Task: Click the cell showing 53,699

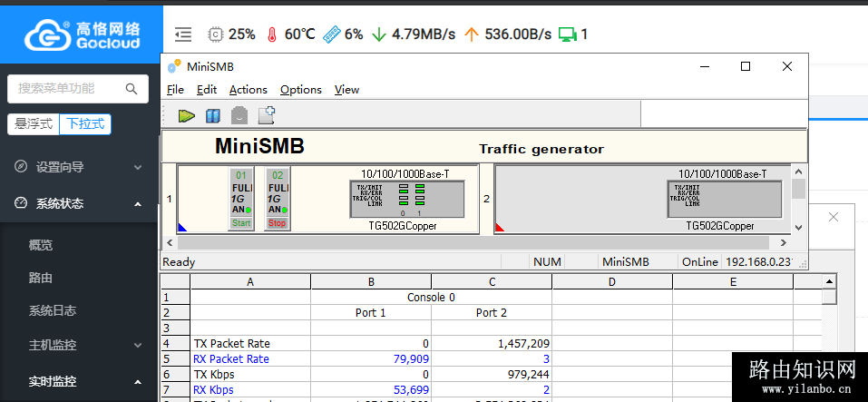Action: coord(371,390)
